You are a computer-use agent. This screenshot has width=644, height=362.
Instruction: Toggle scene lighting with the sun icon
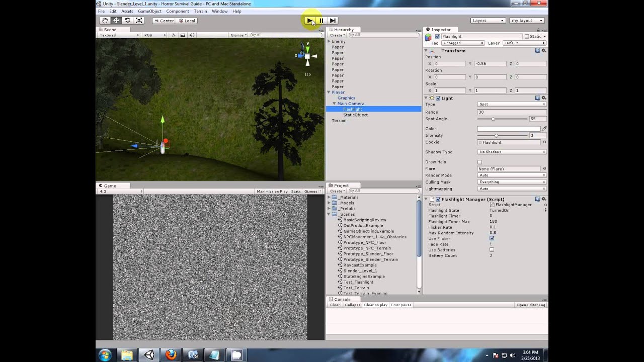tap(174, 35)
